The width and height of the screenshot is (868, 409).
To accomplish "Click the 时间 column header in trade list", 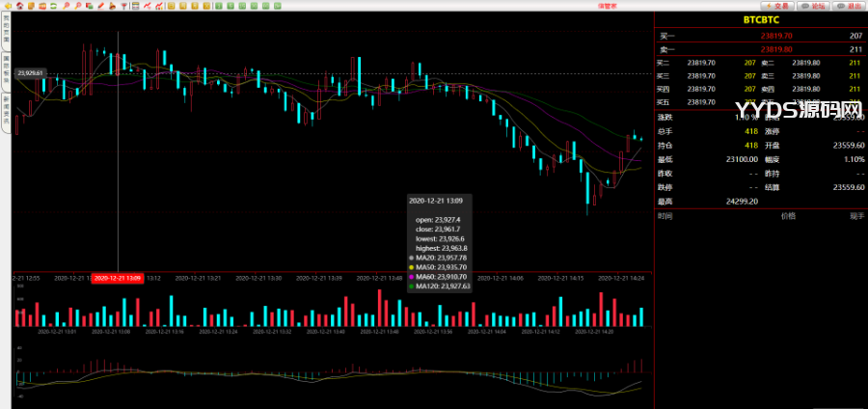I will point(665,216).
